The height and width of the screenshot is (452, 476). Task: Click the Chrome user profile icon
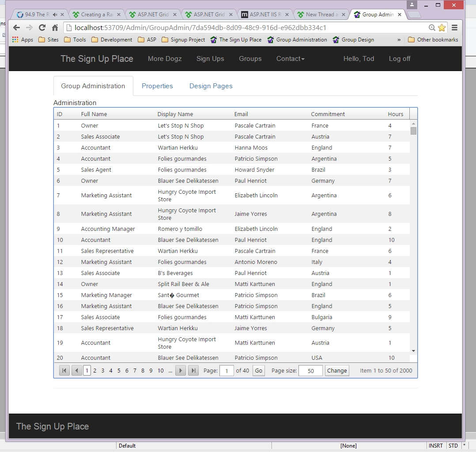point(412,4)
